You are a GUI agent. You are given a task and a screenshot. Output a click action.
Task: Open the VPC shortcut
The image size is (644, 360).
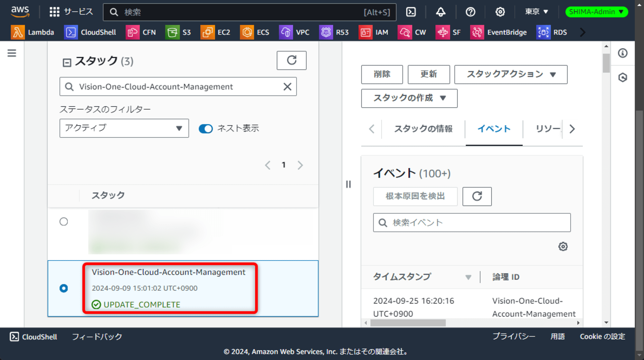coord(294,32)
